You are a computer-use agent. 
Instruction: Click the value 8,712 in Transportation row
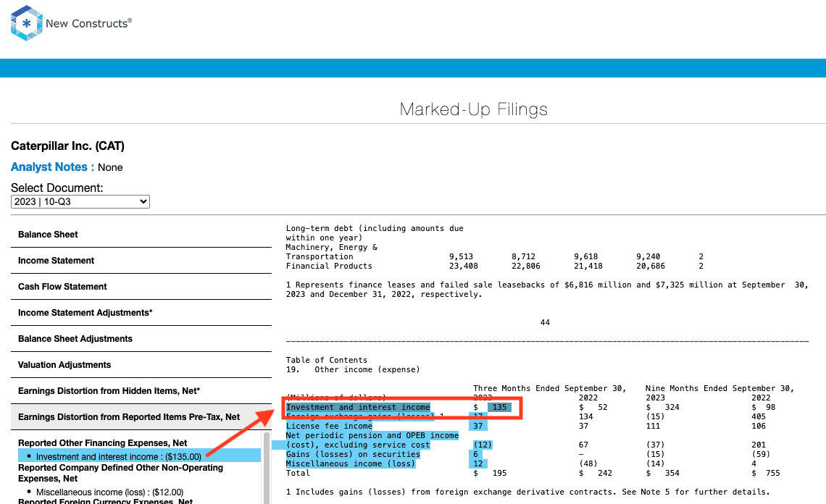click(x=524, y=257)
